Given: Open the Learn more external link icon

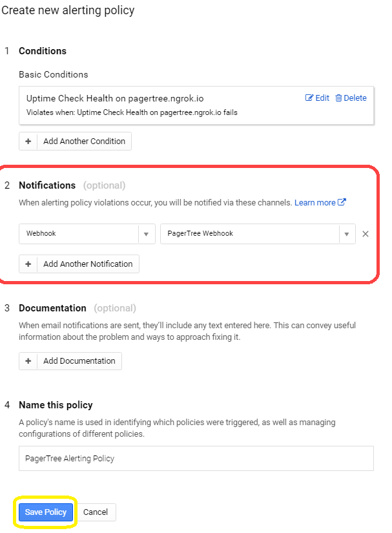Looking at the screenshot, I should (342, 202).
